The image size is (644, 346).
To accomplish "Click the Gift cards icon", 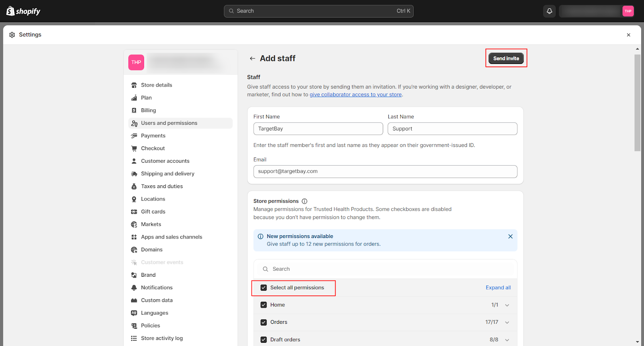I will (134, 211).
